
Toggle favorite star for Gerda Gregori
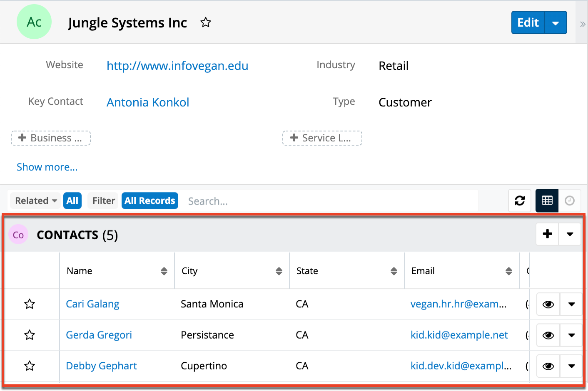click(x=30, y=335)
